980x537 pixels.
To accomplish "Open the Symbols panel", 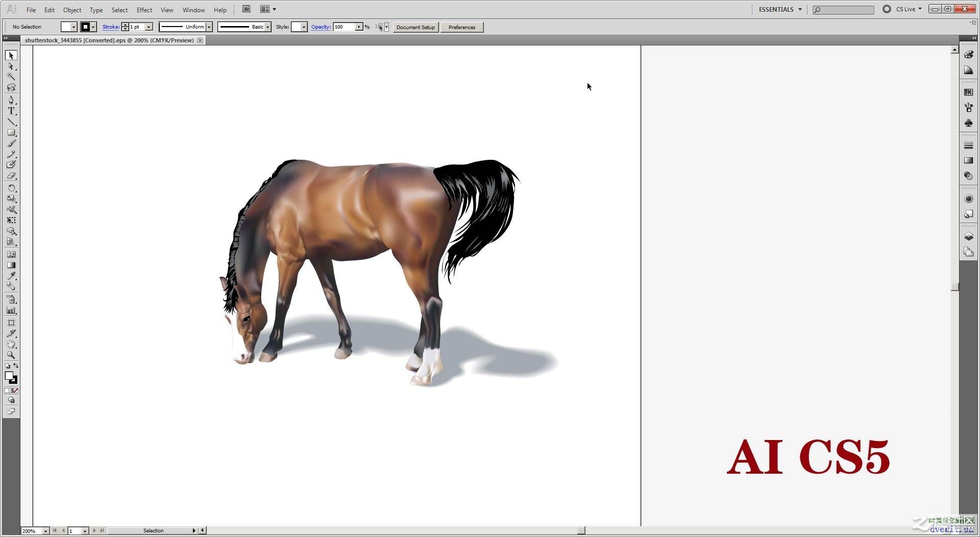I will [968, 123].
